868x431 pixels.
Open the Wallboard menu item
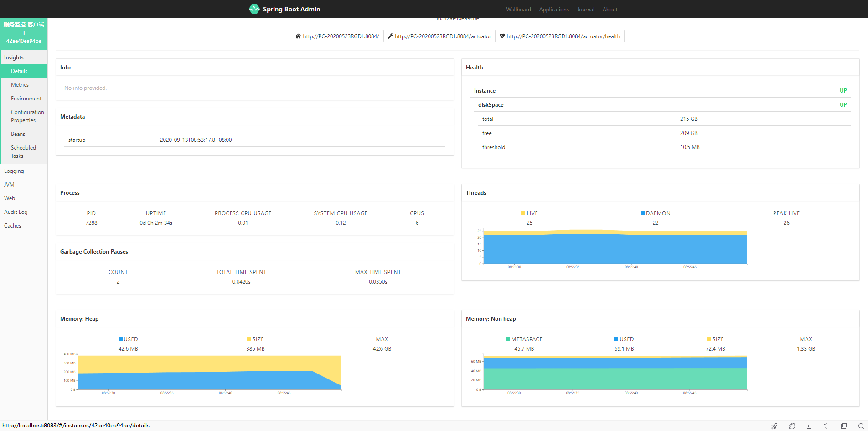[x=518, y=10]
